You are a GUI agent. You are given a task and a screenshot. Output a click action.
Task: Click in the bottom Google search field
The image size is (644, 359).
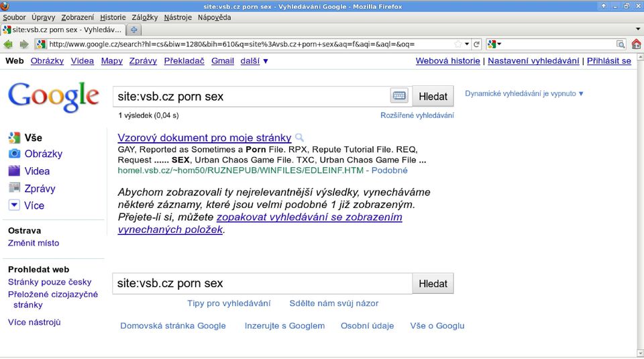(x=262, y=283)
